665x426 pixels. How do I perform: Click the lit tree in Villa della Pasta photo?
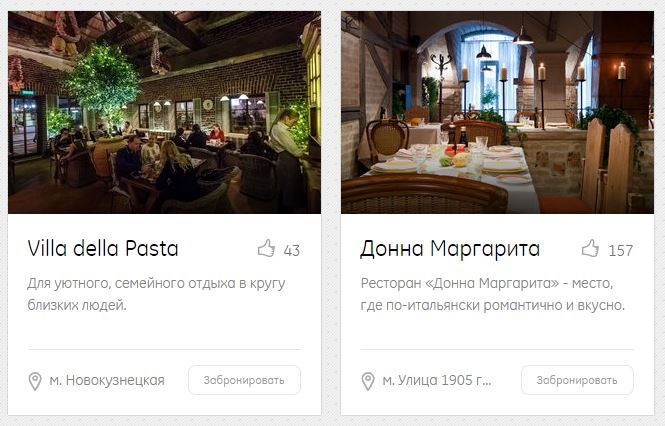point(103,85)
